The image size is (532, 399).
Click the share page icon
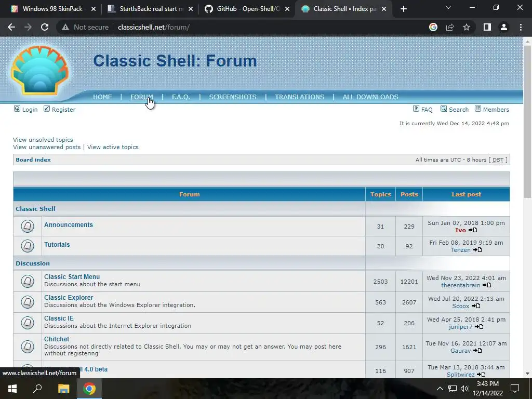click(x=450, y=27)
